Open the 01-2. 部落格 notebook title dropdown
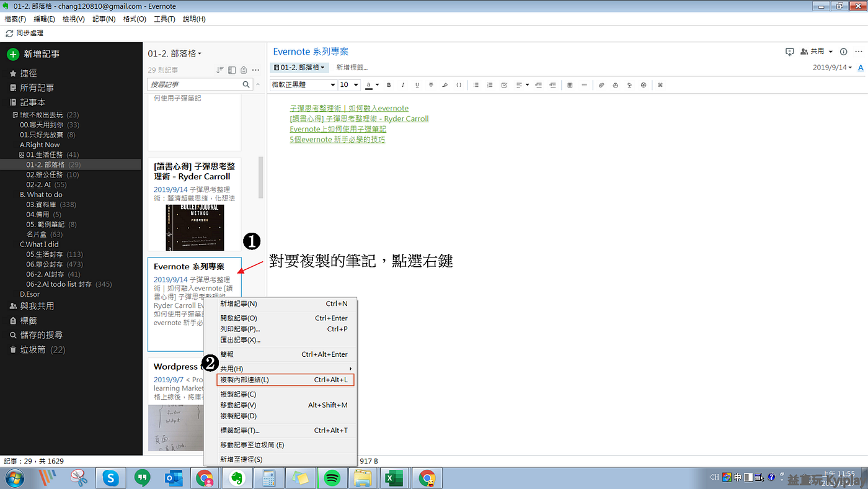This screenshot has height=489, width=868. [x=175, y=54]
